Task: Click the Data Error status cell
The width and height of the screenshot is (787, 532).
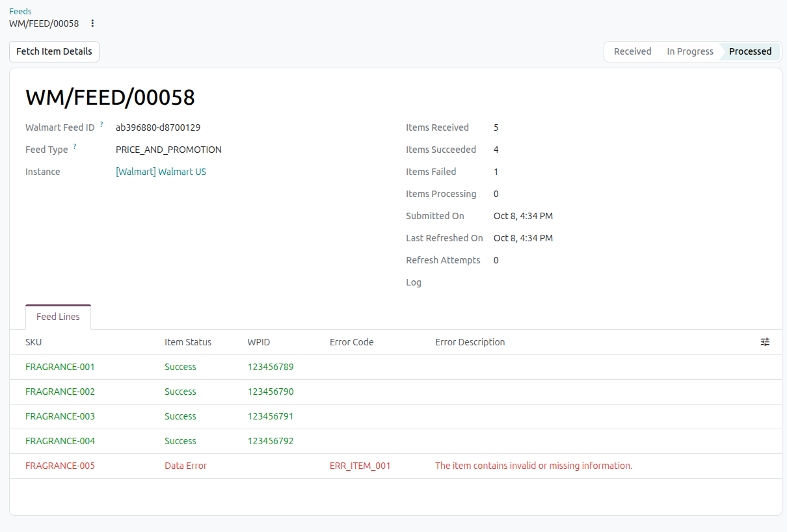Action: click(x=186, y=466)
